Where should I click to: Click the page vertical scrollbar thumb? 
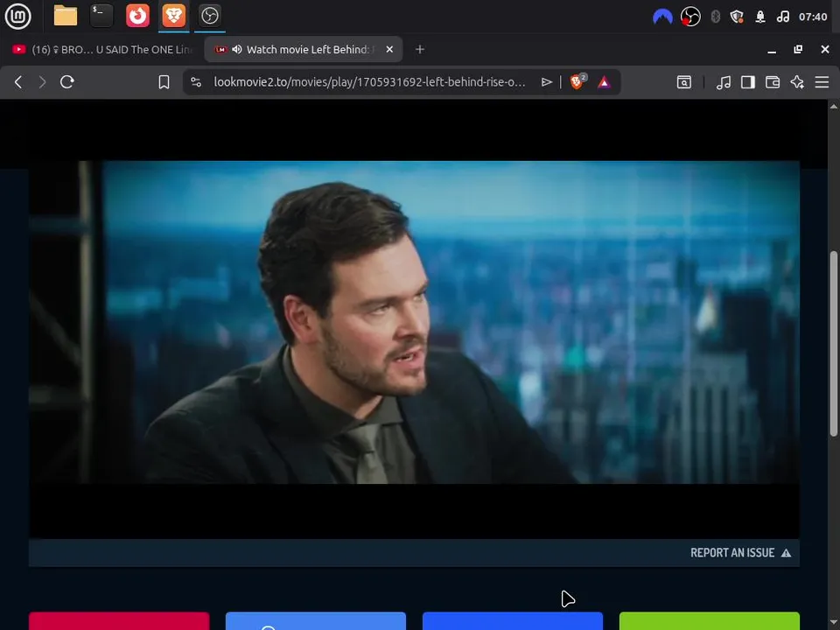(834, 344)
